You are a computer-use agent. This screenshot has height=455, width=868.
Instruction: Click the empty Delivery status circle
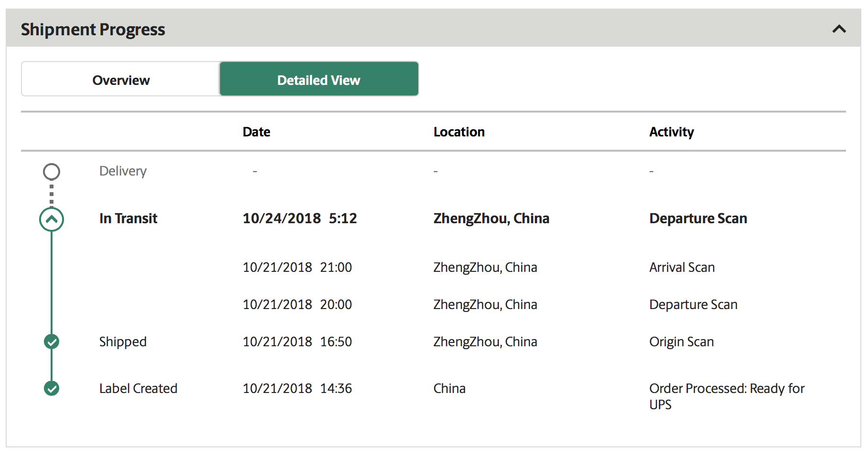(52, 172)
